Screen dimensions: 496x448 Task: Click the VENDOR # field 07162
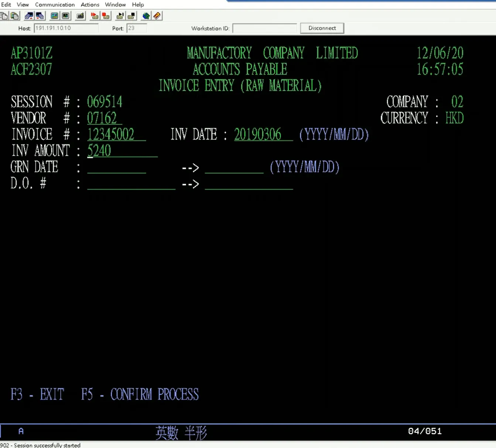pos(105,118)
